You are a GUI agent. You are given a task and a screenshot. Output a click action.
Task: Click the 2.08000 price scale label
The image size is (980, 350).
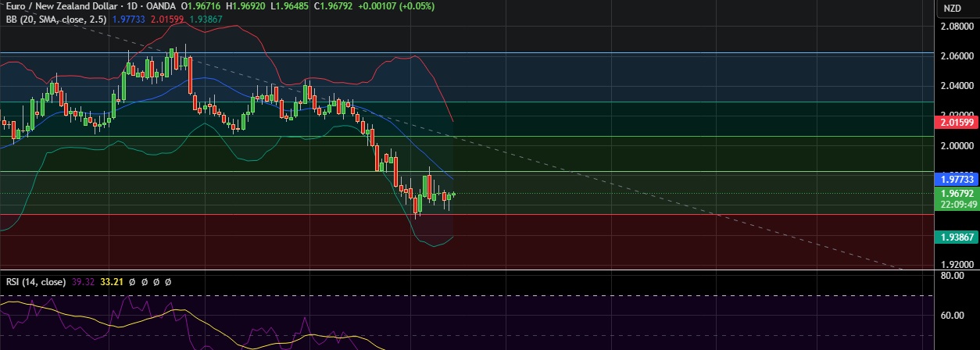pos(957,27)
